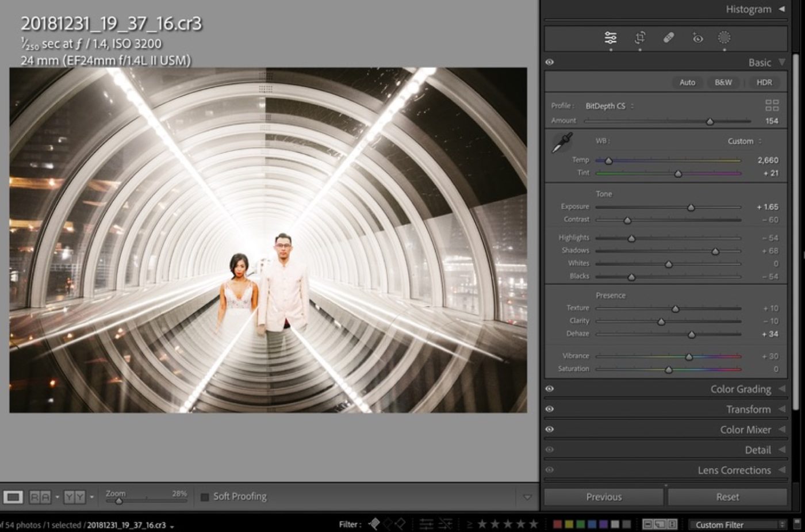Switch to HDR mode
This screenshot has height=532, width=805.
(x=764, y=82)
